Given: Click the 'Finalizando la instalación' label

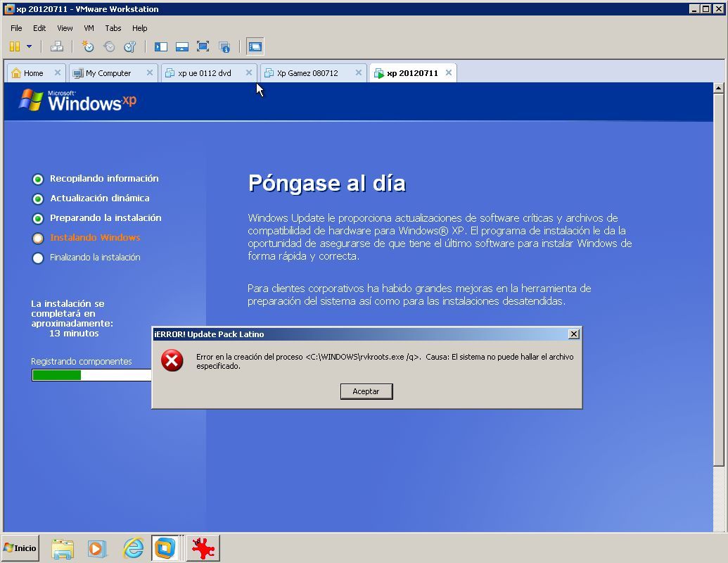Looking at the screenshot, I should click(x=95, y=258).
